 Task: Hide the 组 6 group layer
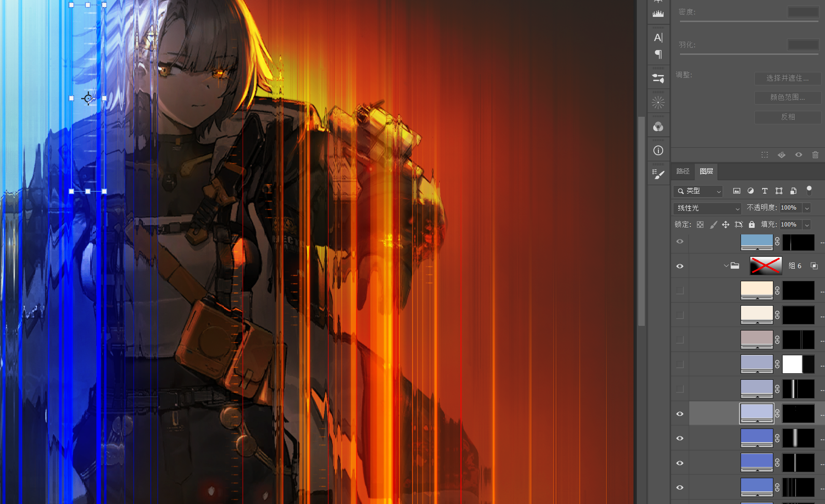tap(680, 266)
